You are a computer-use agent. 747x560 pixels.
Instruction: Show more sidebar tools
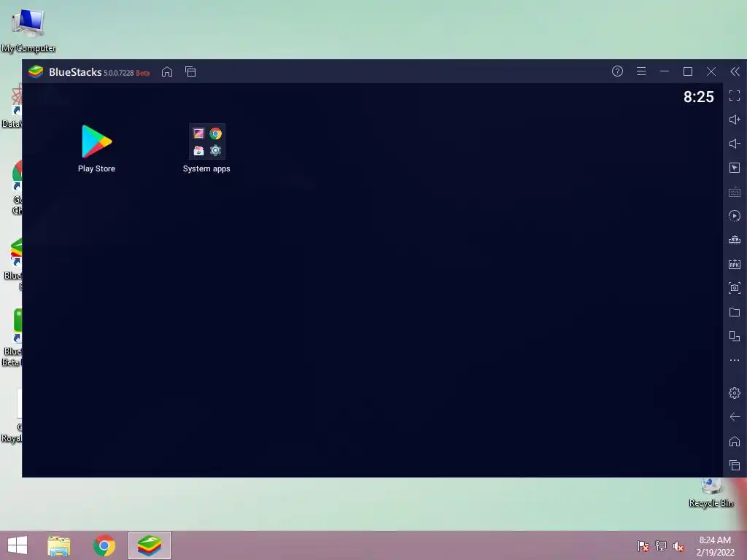735,360
